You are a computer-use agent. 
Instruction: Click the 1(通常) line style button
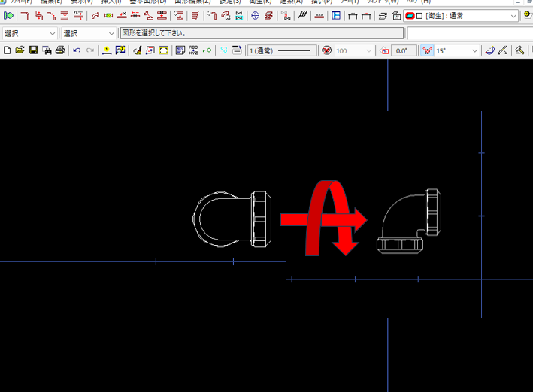pyautogui.click(x=283, y=50)
